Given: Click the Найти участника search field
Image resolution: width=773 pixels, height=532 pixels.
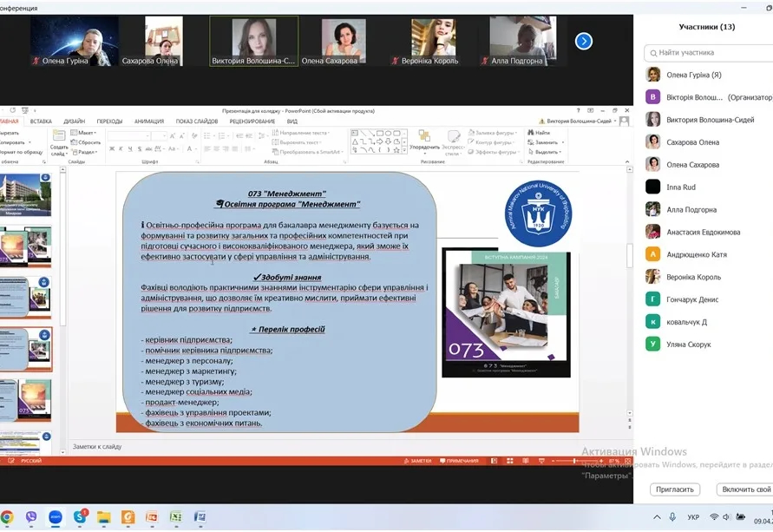Looking at the screenshot, I should tap(707, 53).
